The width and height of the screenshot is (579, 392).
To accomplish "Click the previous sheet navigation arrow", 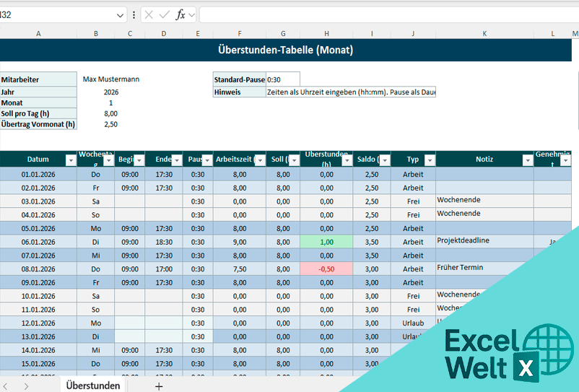I will coord(6,386).
